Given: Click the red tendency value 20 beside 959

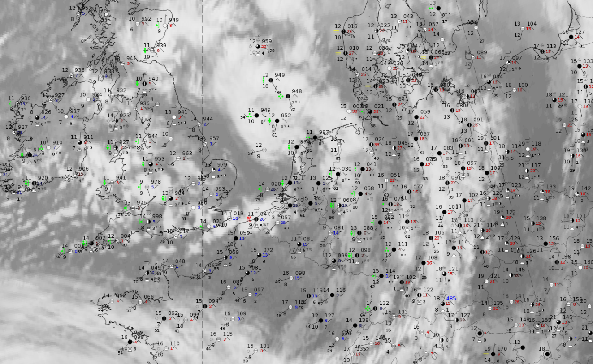Looking at the screenshot, I should (264, 47).
